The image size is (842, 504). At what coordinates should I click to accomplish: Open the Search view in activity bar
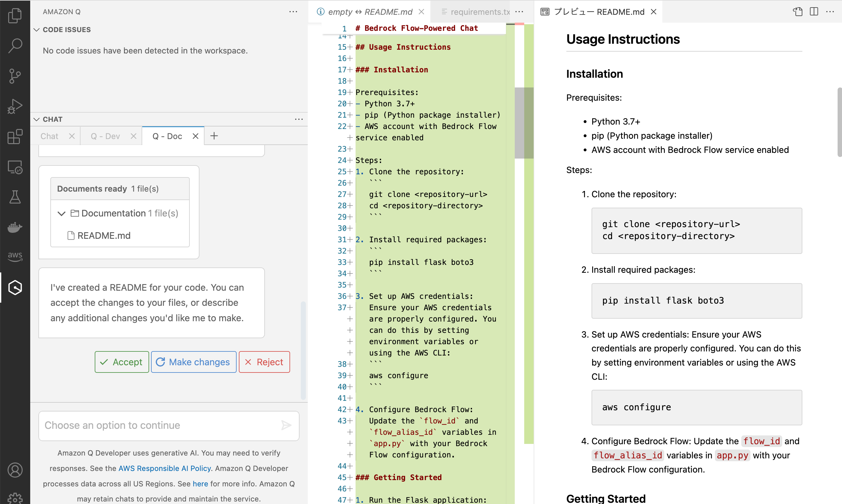15,46
